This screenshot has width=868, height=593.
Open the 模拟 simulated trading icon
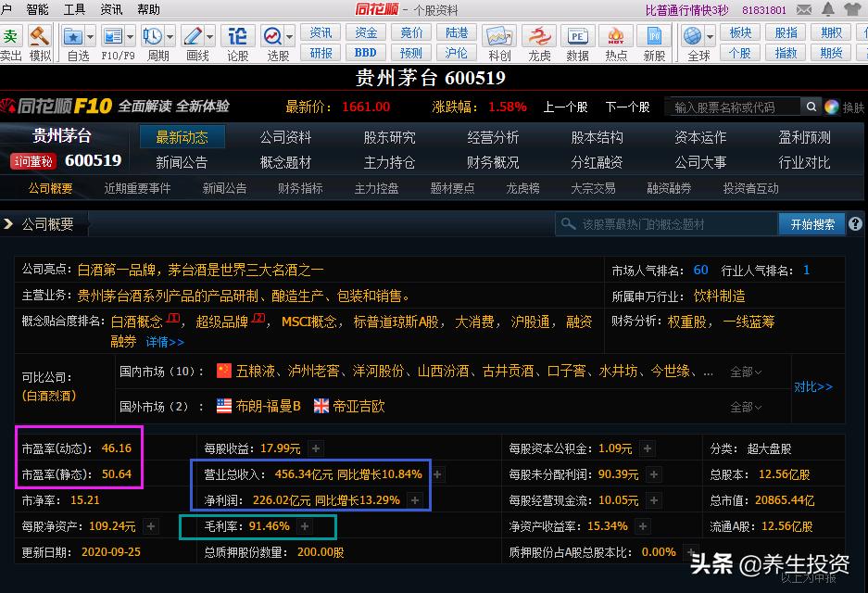tap(39, 37)
